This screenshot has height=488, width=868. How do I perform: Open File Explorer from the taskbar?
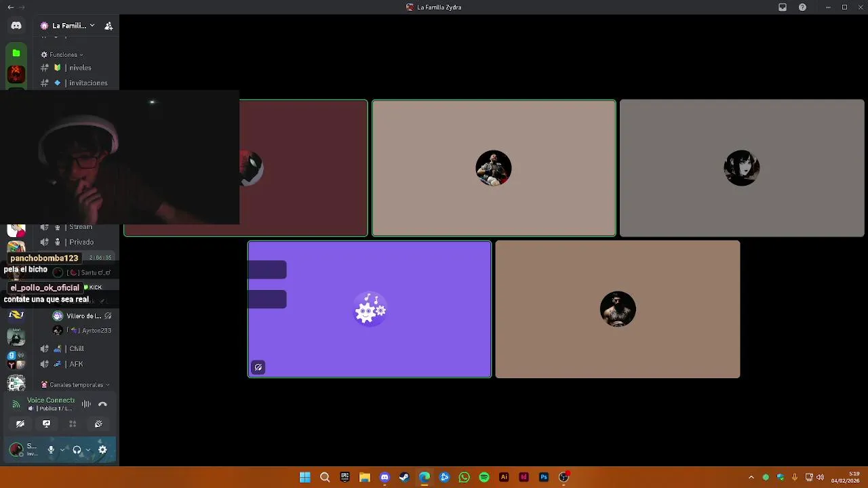[365, 477]
